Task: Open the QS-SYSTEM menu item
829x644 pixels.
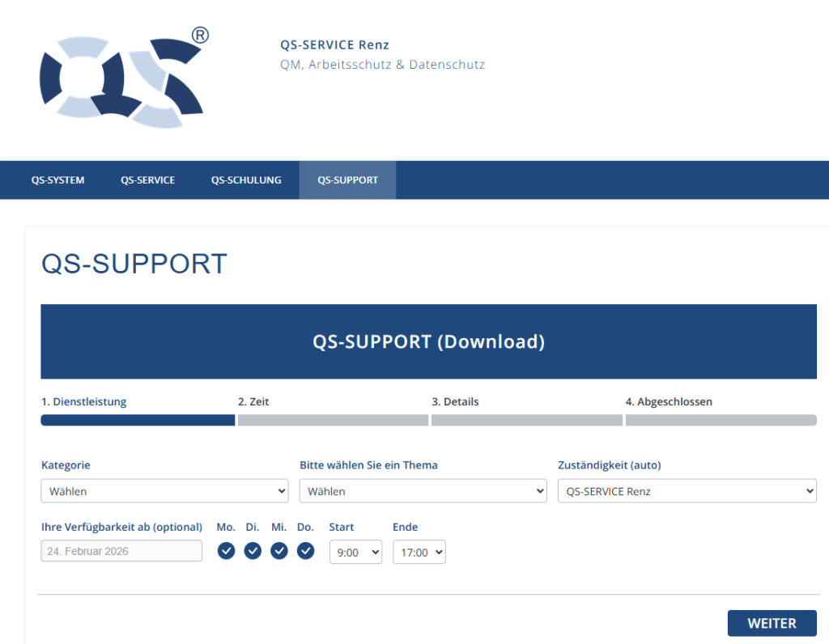Action: [57, 180]
